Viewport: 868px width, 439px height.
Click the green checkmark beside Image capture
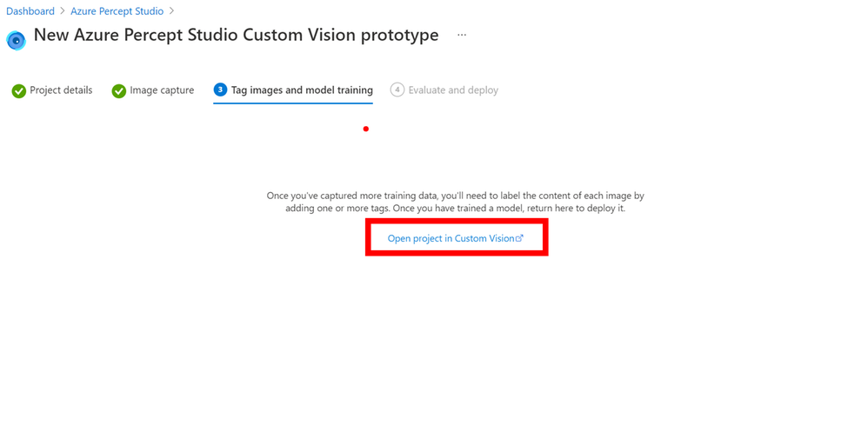click(x=119, y=90)
